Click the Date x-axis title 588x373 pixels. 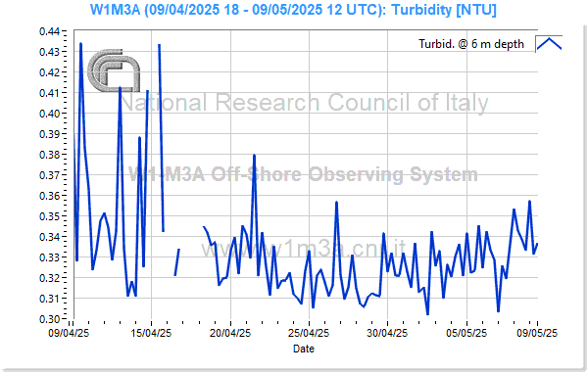coord(304,349)
